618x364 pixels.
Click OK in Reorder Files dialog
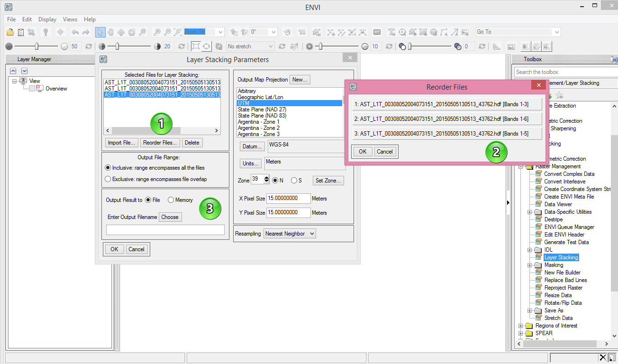(x=363, y=152)
